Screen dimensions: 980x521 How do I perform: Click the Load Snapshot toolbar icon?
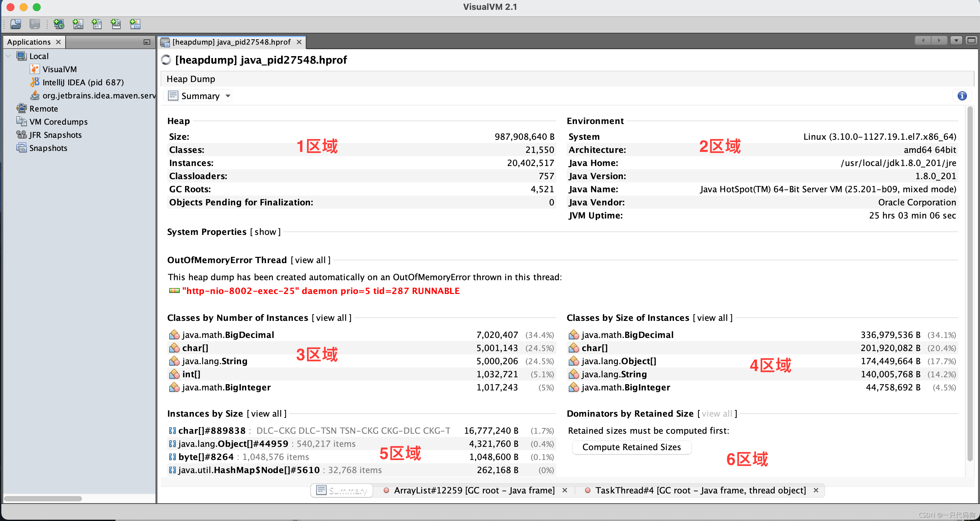click(16, 24)
